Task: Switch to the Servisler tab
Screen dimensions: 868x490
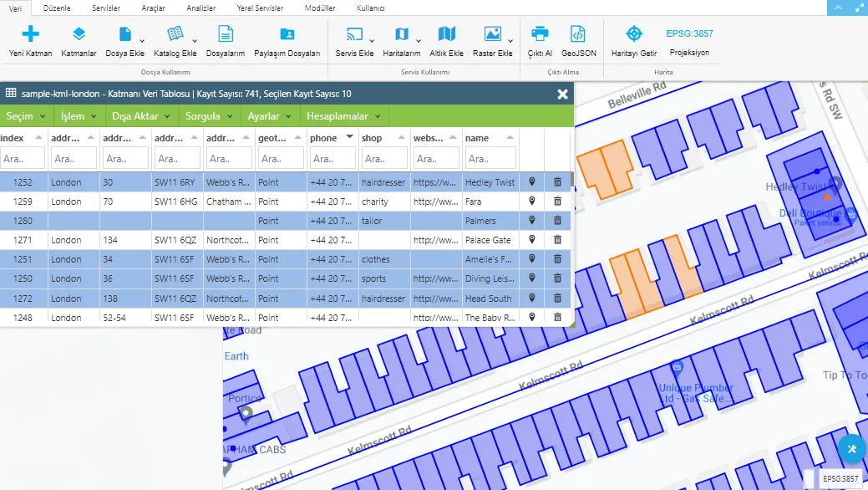Action: [x=106, y=8]
